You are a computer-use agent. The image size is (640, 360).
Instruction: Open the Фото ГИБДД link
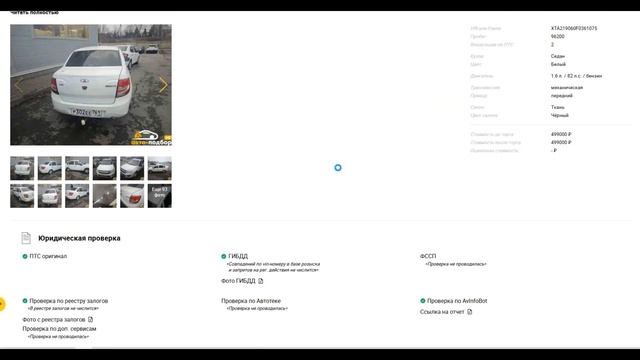point(238,281)
